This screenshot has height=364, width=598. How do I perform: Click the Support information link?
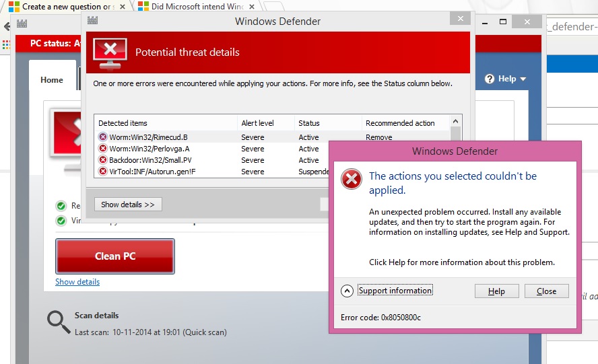tap(395, 291)
